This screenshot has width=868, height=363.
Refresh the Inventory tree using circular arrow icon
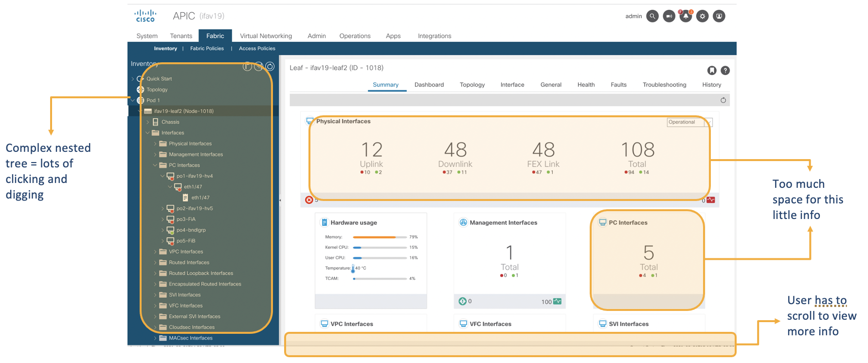pyautogui.click(x=270, y=67)
